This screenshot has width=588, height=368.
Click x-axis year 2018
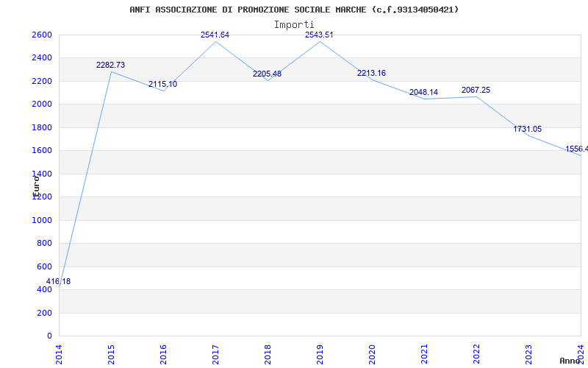coord(268,355)
